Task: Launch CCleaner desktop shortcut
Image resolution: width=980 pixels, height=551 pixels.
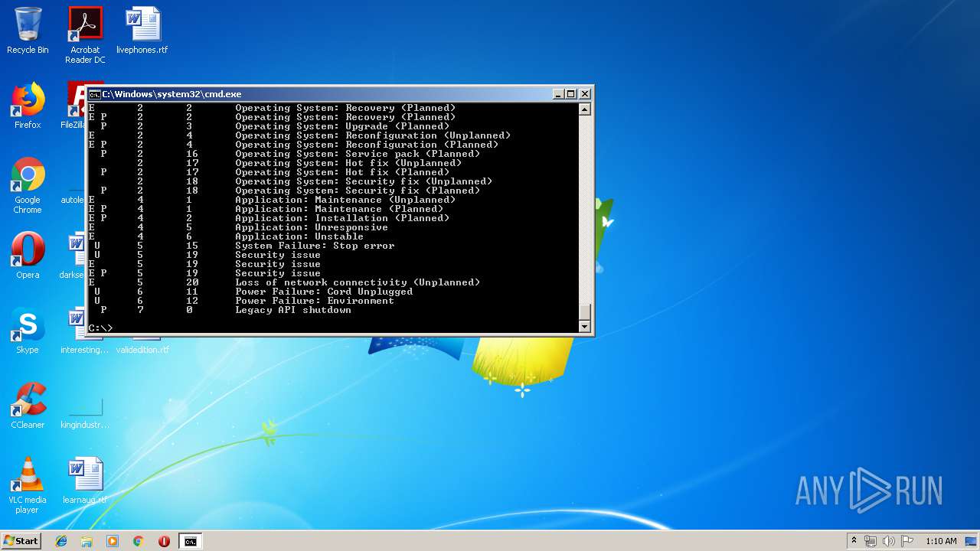Action: coord(28,406)
